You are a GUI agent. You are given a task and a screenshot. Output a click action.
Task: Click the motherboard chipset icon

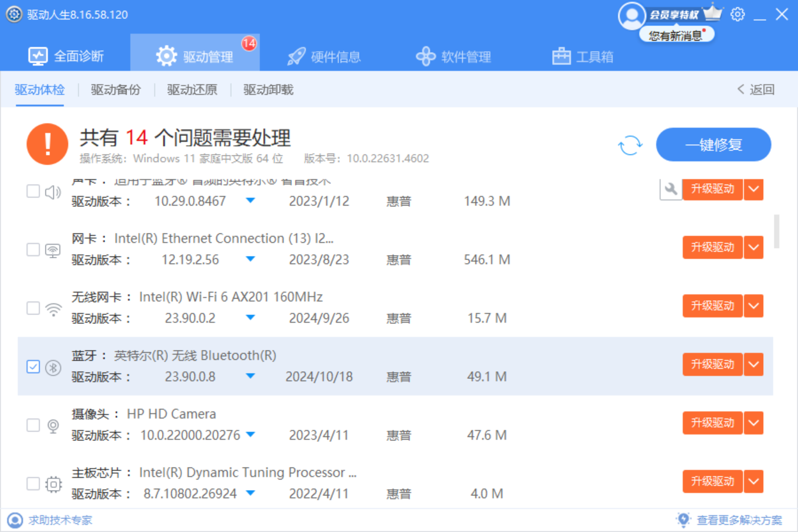pos(53,484)
